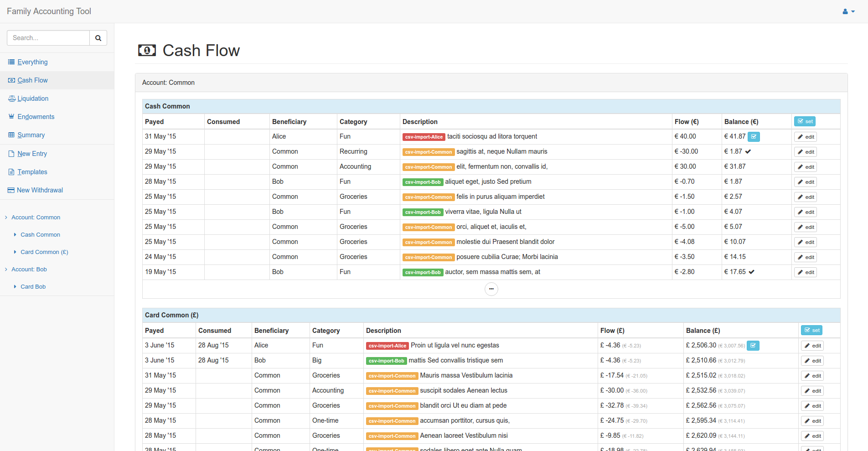The height and width of the screenshot is (451, 868).
Task: Click the ellipsis button below the Cash Common table
Action: (x=491, y=289)
